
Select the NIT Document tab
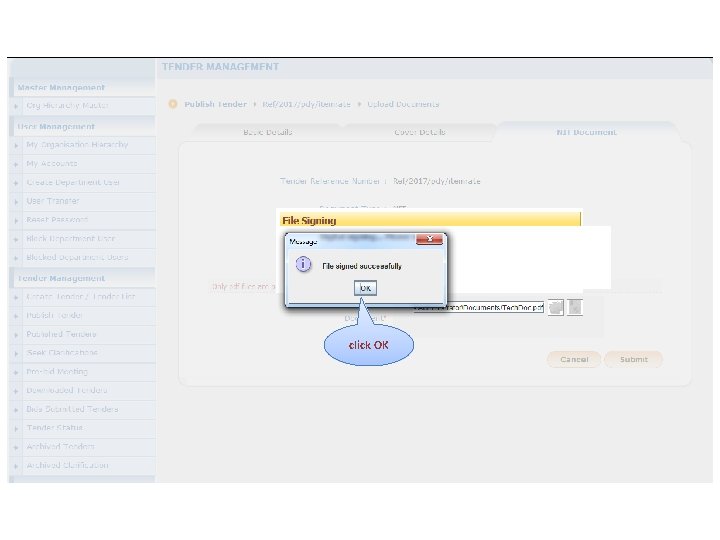click(x=586, y=132)
